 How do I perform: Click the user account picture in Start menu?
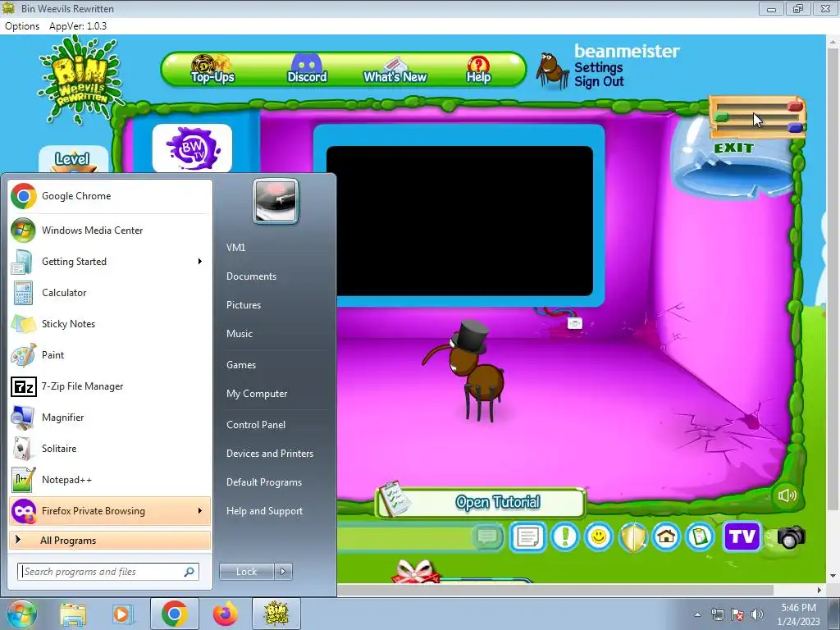tap(276, 201)
